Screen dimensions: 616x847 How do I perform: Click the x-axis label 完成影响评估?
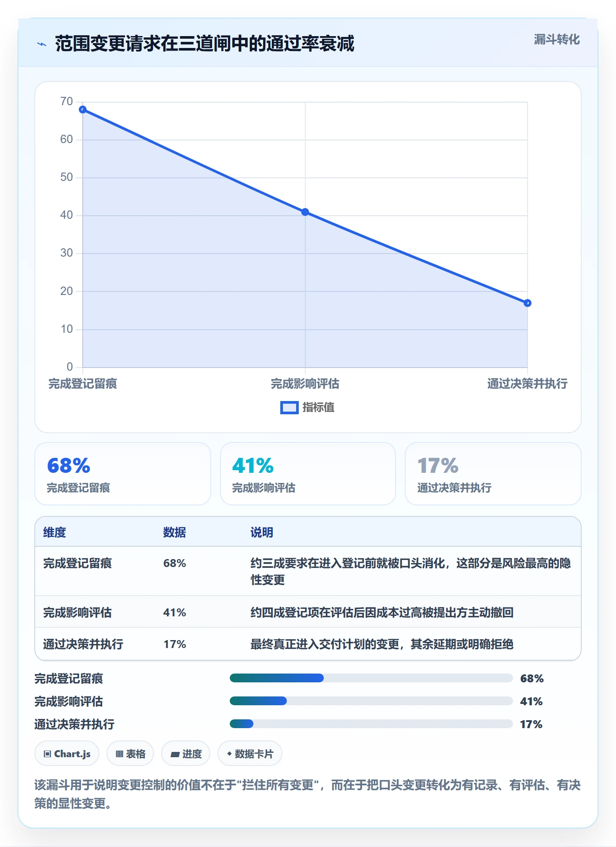coord(305,384)
